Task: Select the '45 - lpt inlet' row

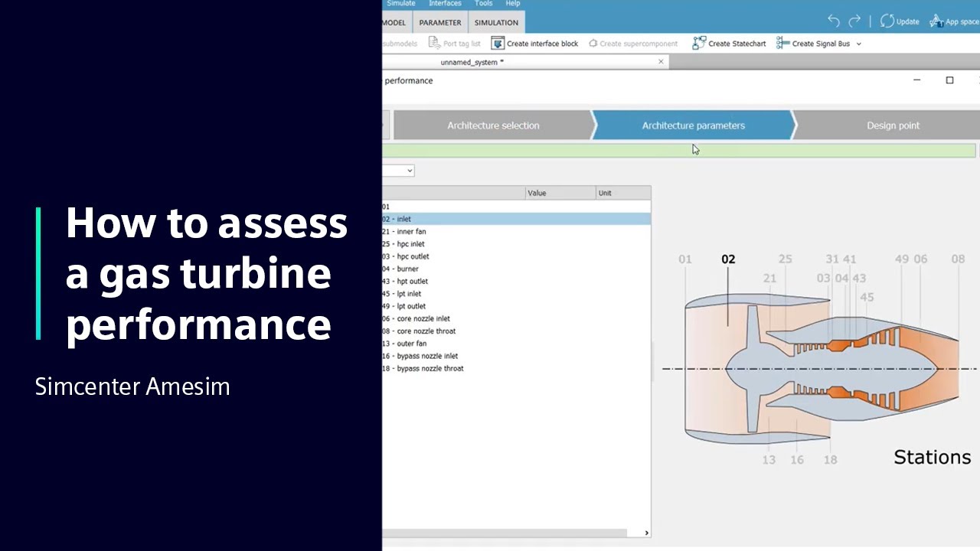Action: (x=516, y=294)
